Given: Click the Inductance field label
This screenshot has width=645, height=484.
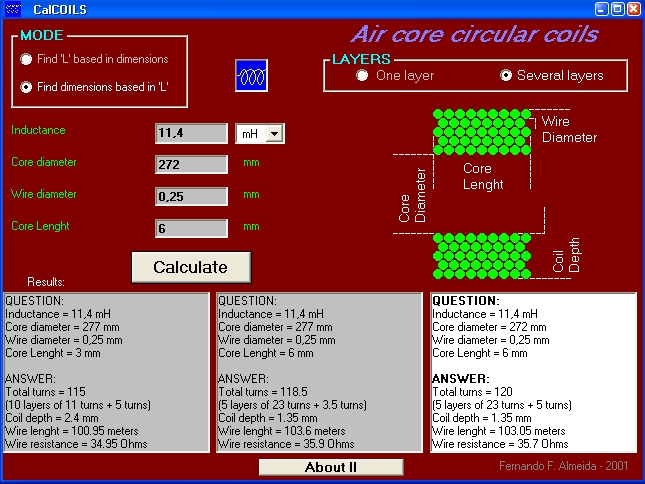Looking at the screenshot, I should [38, 130].
